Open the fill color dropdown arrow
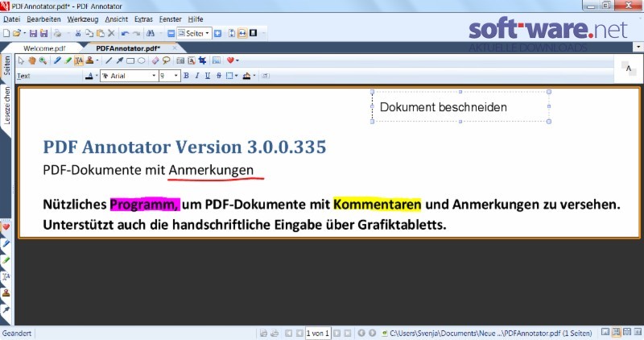This screenshot has width=644, height=340. 254,76
